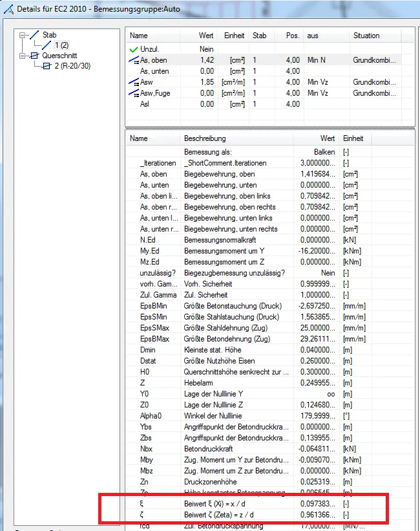Click value 1,85 in Asw row
This screenshot has width=420, height=531.
207,82
